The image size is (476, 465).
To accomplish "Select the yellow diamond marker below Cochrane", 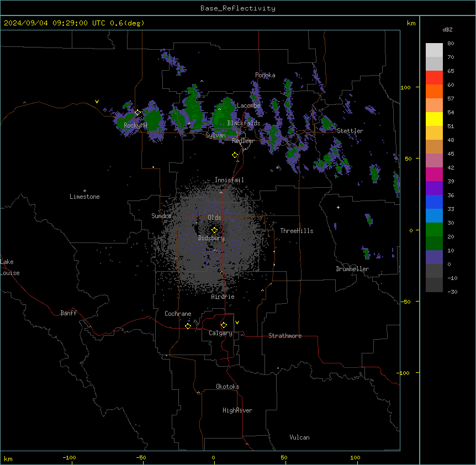I will point(188,326).
